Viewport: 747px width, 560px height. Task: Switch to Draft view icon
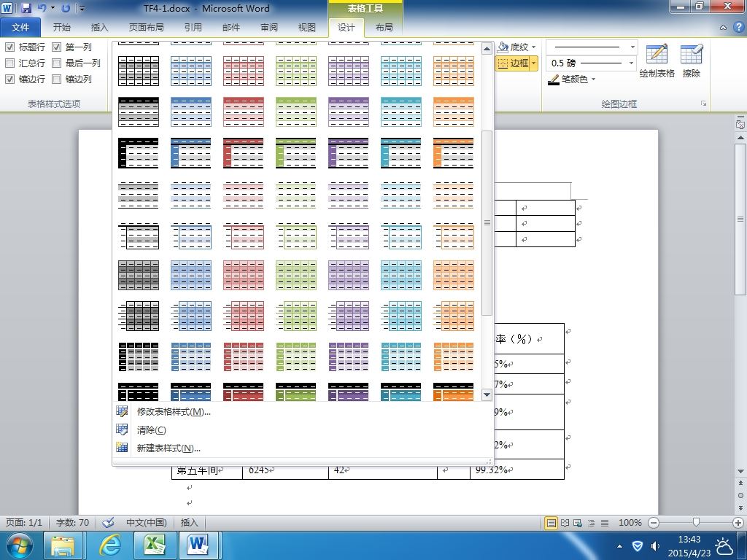605,523
